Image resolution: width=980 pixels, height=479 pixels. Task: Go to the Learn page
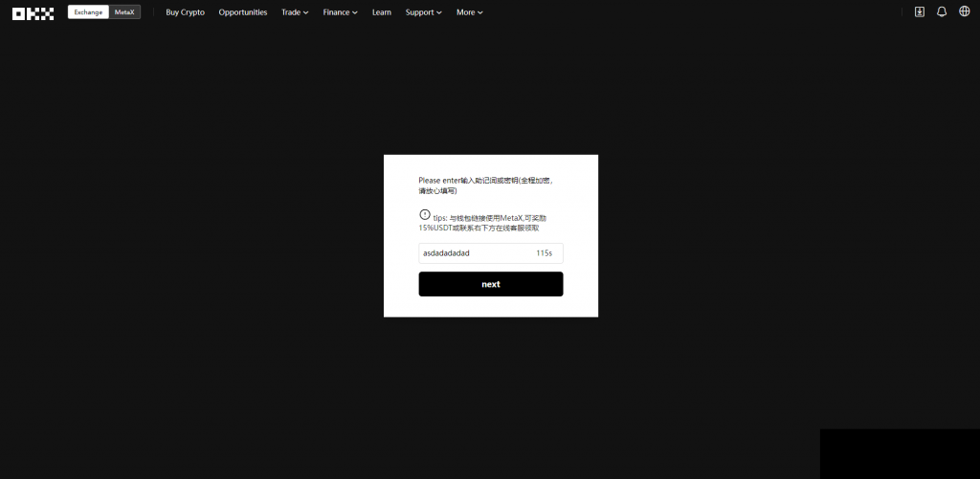pos(381,12)
